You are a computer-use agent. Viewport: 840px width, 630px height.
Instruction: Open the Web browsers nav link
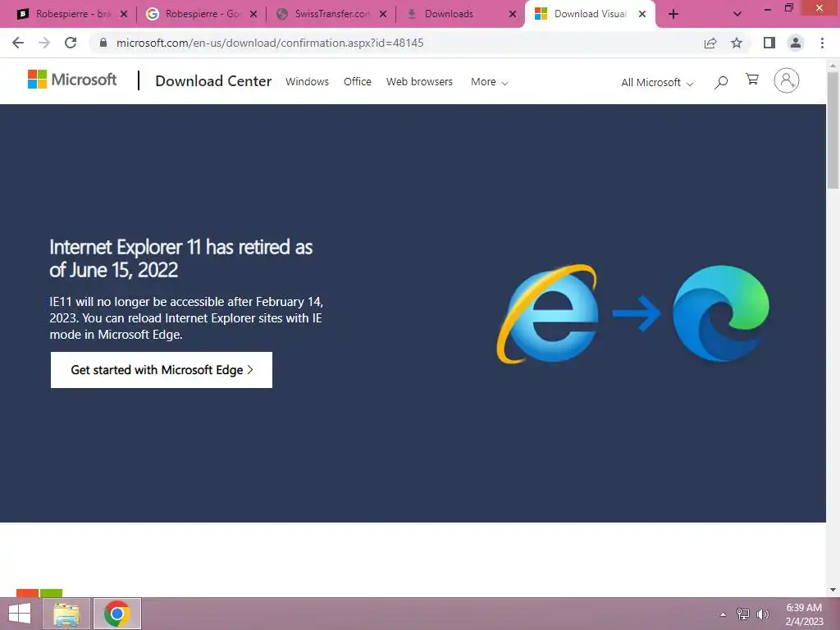click(419, 81)
